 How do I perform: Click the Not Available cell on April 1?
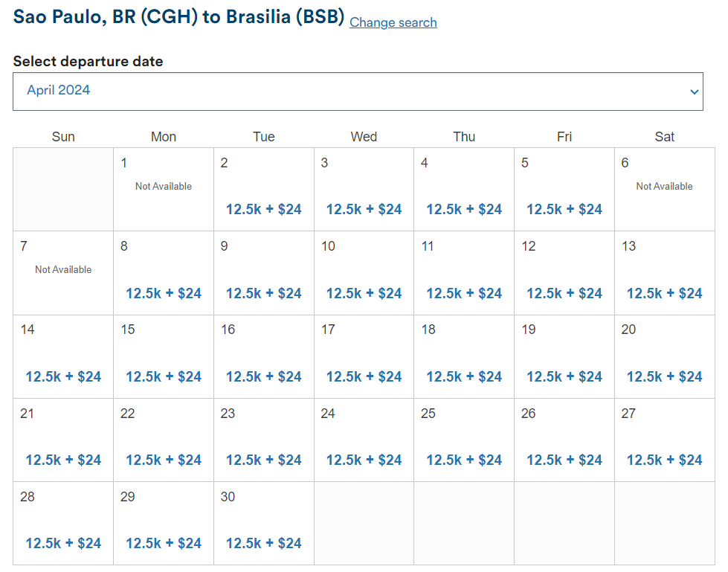(x=163, y=186)
